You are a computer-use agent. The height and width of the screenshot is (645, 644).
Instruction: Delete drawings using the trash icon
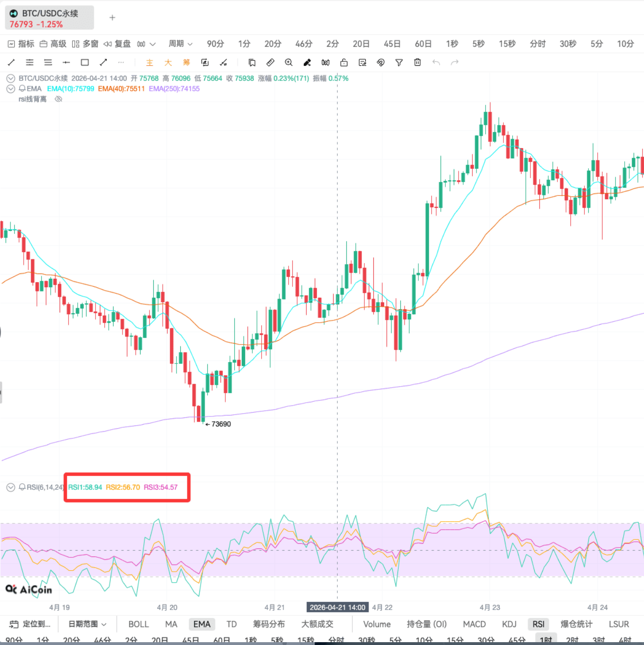pos(417,62)
